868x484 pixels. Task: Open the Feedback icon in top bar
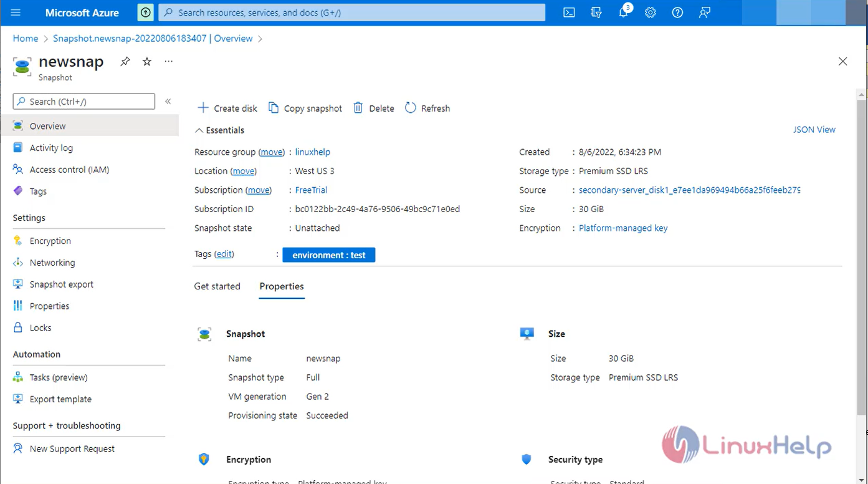[705, 12]
